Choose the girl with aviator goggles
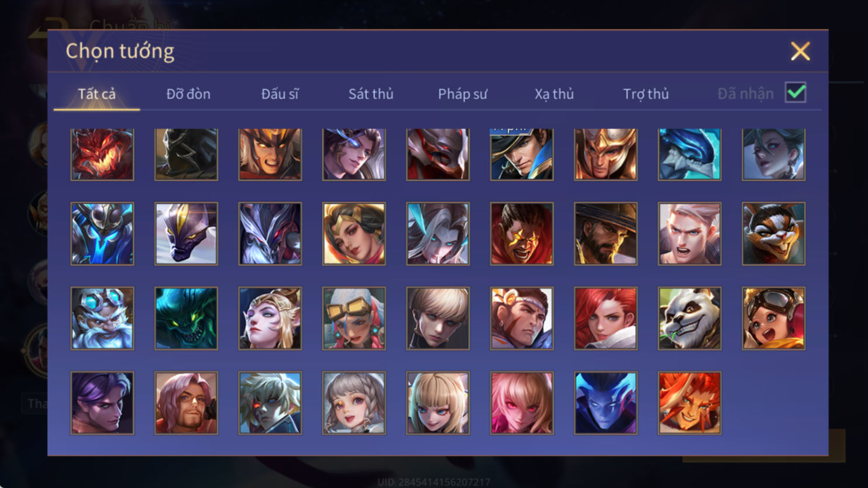This screenshot has width=868, height=488. click(x=773, y=319)
